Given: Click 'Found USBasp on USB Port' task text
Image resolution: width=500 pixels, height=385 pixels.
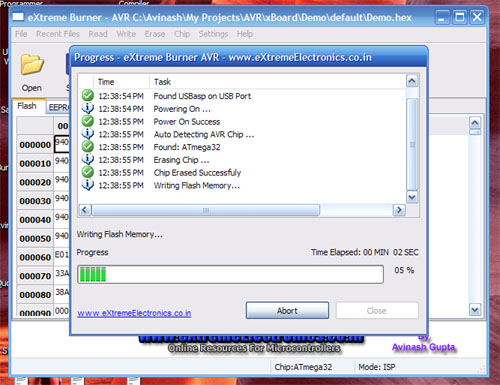Looking at the screenshot, I should 202,96.
